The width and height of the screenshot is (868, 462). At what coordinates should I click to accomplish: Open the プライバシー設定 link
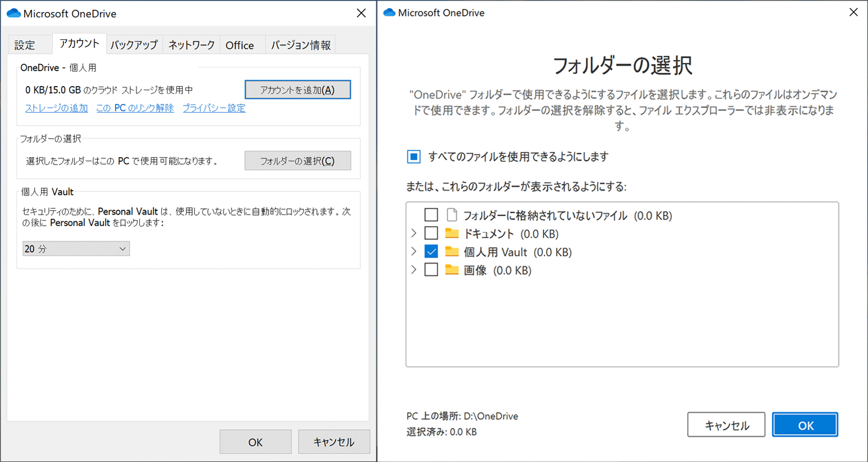click(x=214, y=108)
